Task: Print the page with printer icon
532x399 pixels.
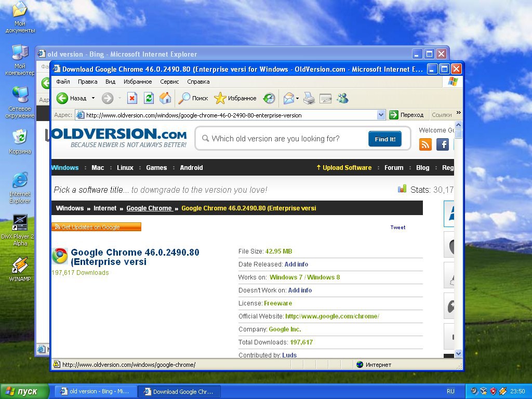Action: (x=309, y=98)
